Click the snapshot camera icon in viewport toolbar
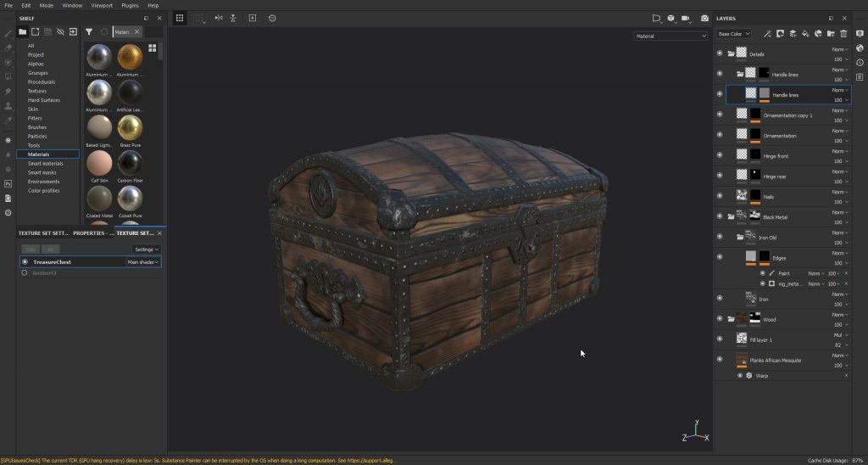Viewport: 868px width, 465px height. tap(704, 19)
